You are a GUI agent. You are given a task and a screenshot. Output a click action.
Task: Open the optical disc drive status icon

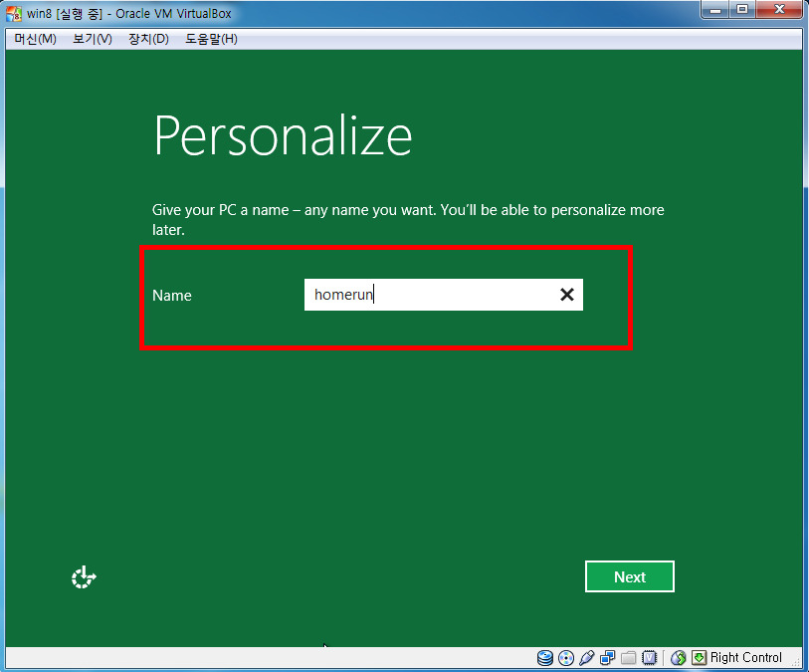point(566,658)
